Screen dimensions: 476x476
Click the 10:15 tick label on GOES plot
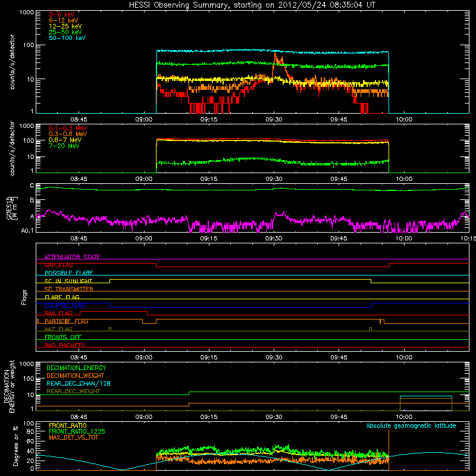pos(468,239)
